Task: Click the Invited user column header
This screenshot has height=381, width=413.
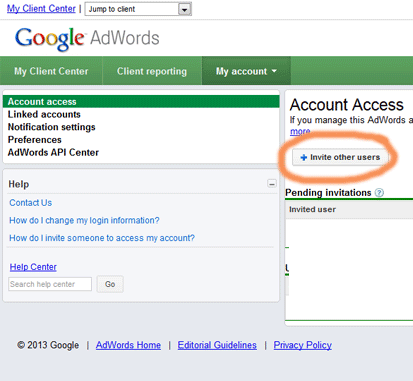Action: pos(312,209)
